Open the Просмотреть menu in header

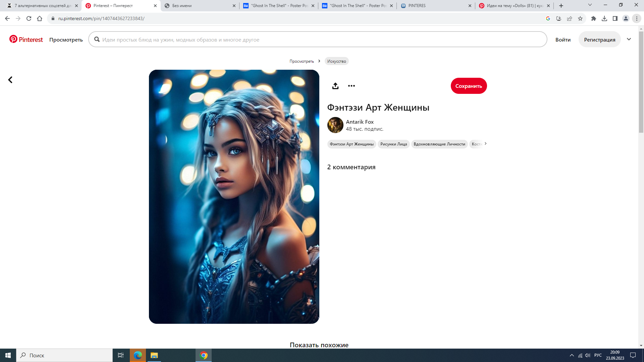coord(66,40)
